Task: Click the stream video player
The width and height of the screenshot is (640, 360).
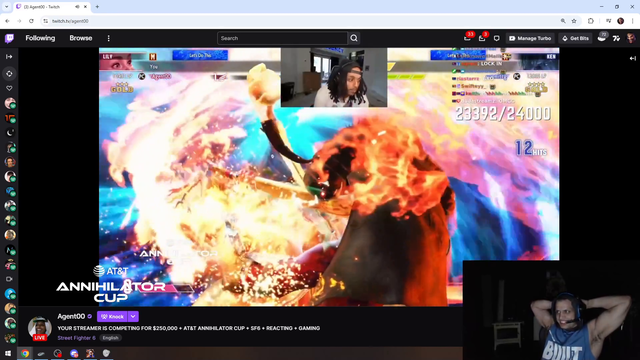Action: point(329,177)
